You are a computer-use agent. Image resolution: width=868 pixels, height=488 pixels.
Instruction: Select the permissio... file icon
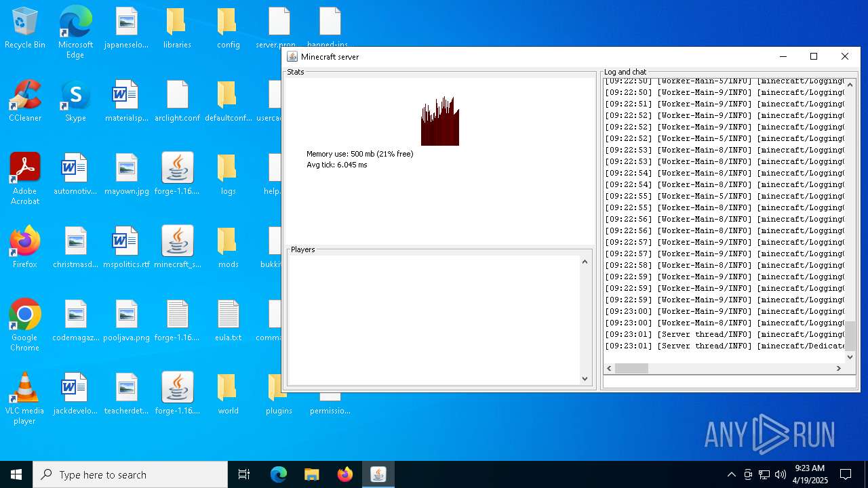click(x=330, y=404)
